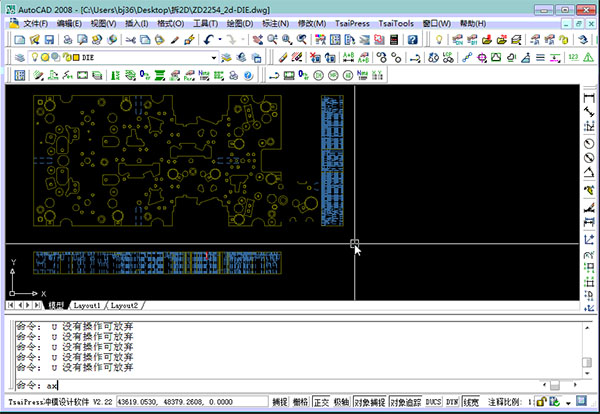Choose the Radius dimension tool

point(589,143)
